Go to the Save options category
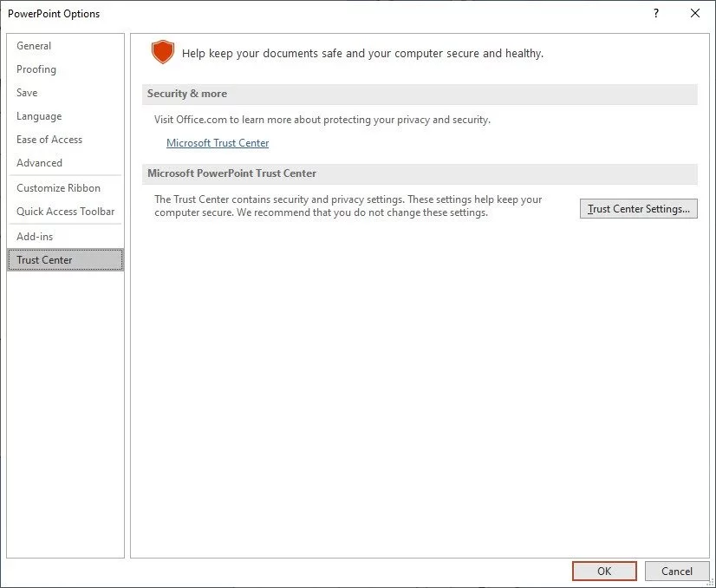This screenshot has height=588, width=716. pos(65,92)
